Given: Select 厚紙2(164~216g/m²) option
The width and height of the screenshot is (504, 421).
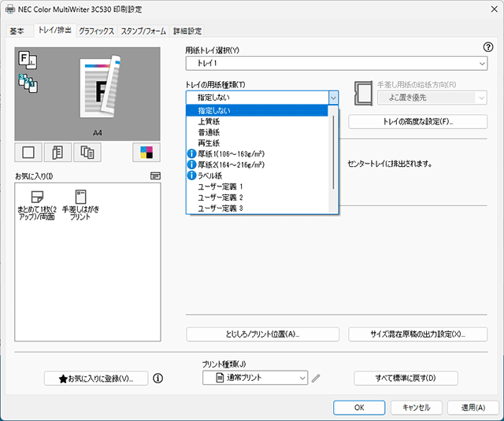Looking at the screenshot, I should pyautogui.click(x=258, y=165).
